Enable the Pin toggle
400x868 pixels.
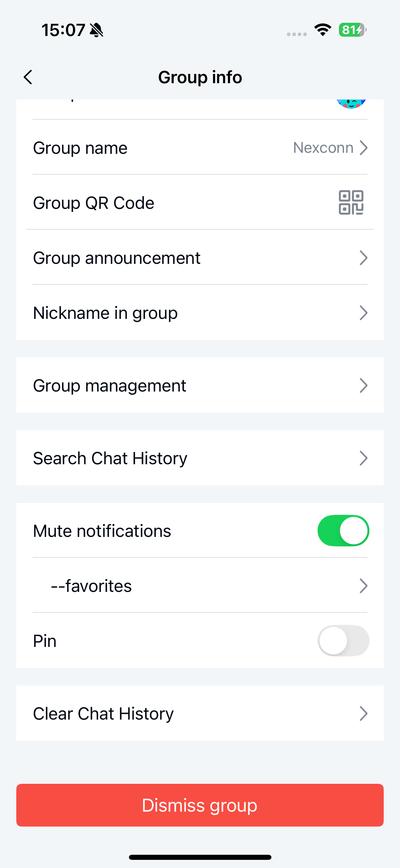point(343,640)
